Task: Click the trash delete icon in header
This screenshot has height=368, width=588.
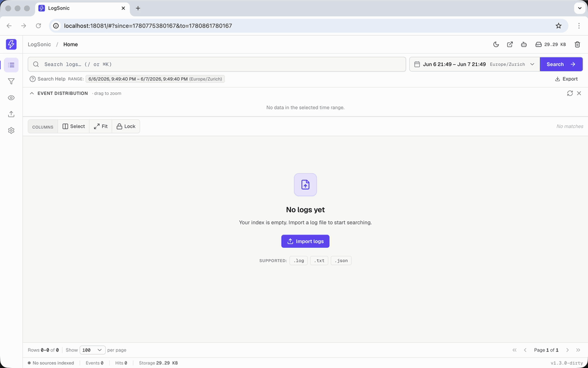Action: click(x=577, y=44)
